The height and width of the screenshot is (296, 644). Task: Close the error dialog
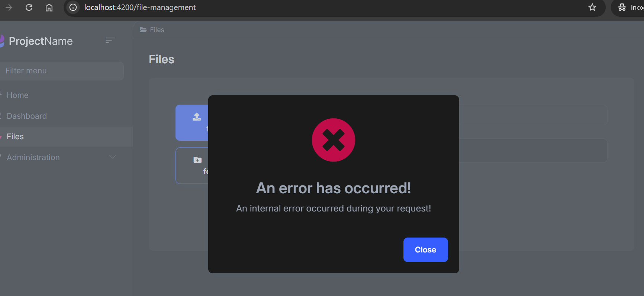425,249
